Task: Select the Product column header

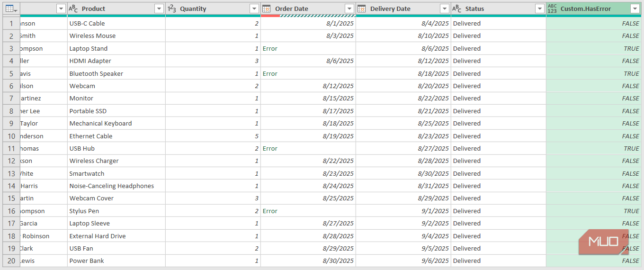Action: tap(116, 9)
